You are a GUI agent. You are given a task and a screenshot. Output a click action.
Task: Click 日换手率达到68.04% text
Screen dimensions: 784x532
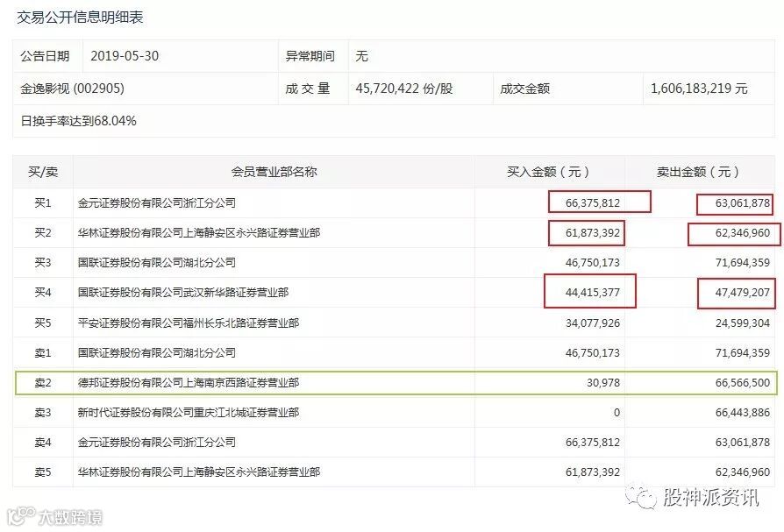pos(79,121)
